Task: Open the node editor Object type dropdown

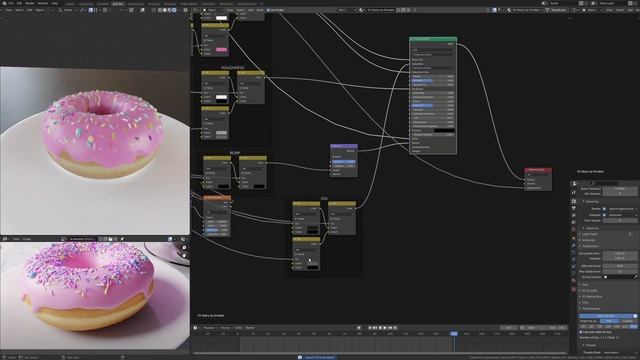Action: click(x=214, y=10)
